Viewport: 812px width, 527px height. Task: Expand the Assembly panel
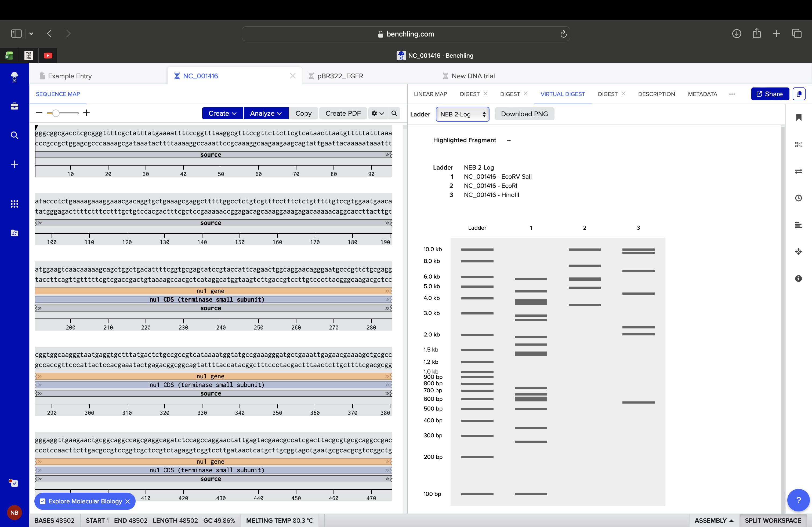[x=714, y=521]
